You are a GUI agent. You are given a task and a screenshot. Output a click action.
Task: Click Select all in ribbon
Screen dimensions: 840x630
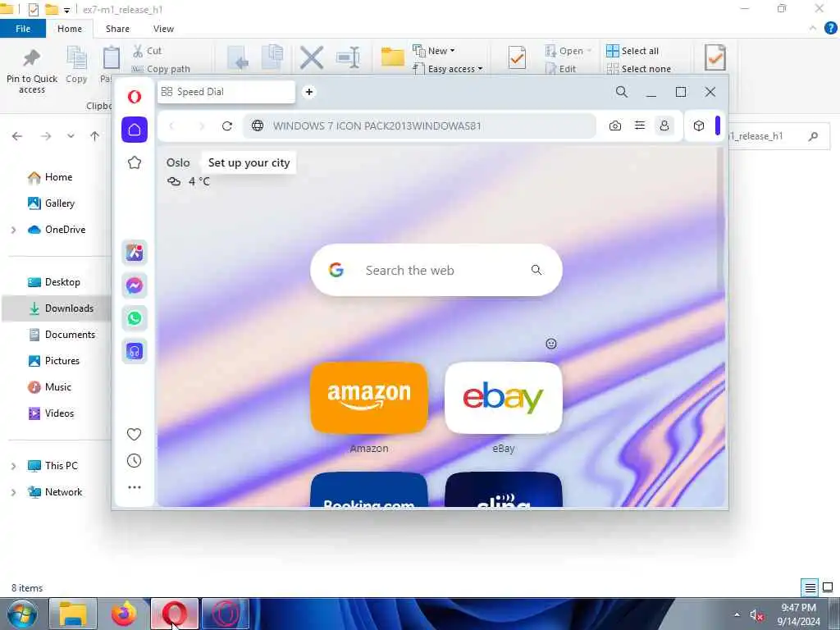click(632, 51)
